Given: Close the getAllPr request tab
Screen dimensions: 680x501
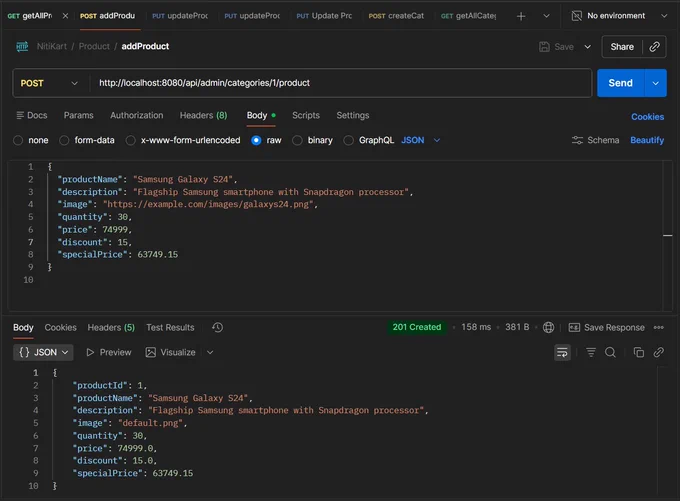Looking at the screenshot, I should (x=65, y=16).
